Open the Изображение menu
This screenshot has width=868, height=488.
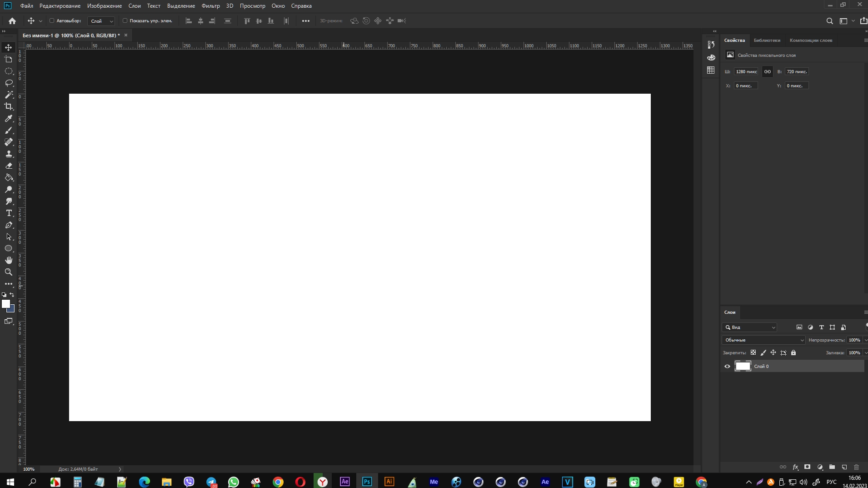coord(105,6)
